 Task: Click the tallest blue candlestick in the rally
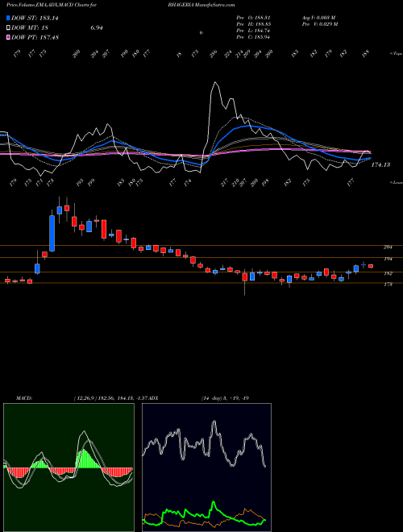click(x=52, y=233)
